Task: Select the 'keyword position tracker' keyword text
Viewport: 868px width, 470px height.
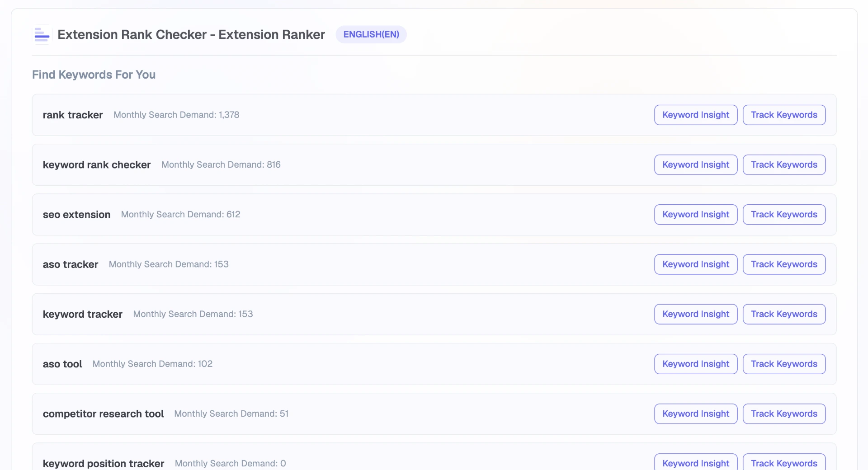Action: [104, 463]
